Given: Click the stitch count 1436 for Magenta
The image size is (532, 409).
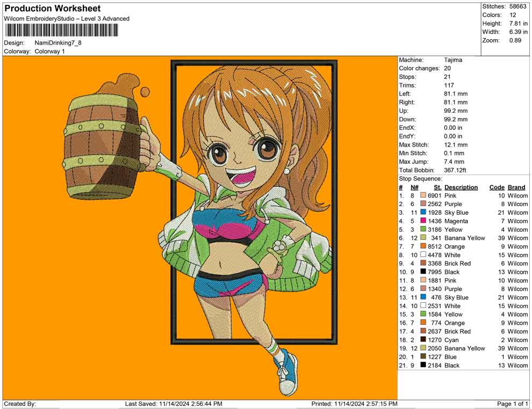Looking at the screenshot, I should point(435,221).
